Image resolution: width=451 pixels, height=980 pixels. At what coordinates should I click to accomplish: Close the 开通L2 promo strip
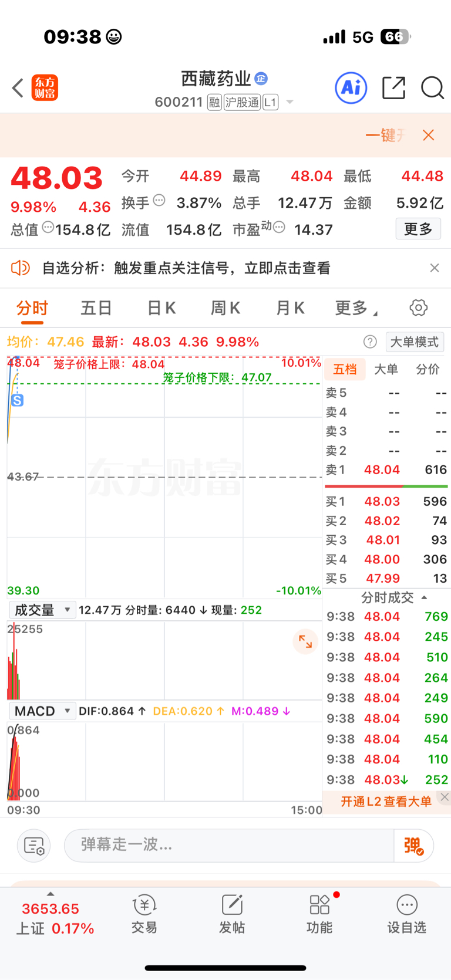[x=445, y=797]
